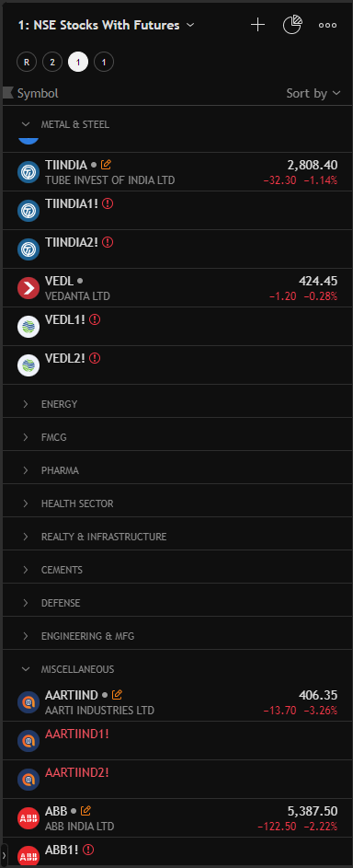Open the advanced view pie chart icon

pos(292,25)
